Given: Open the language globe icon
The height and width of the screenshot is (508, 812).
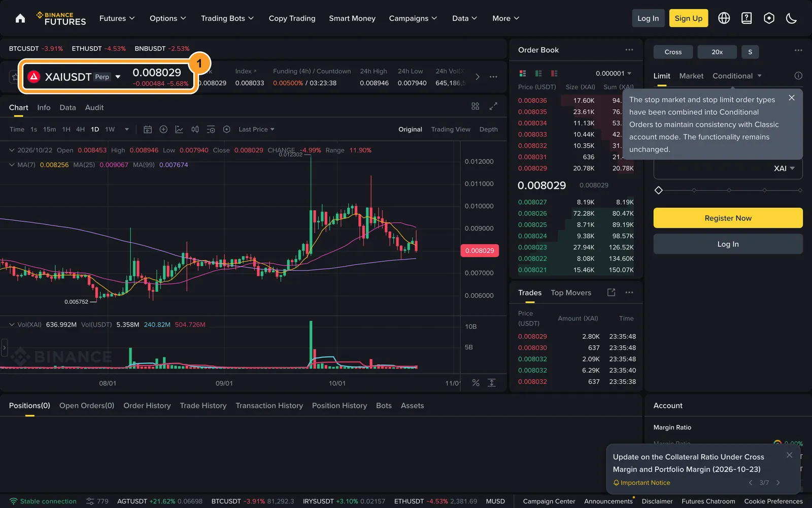Looking at the screenshot, I should tap(724, 18).
